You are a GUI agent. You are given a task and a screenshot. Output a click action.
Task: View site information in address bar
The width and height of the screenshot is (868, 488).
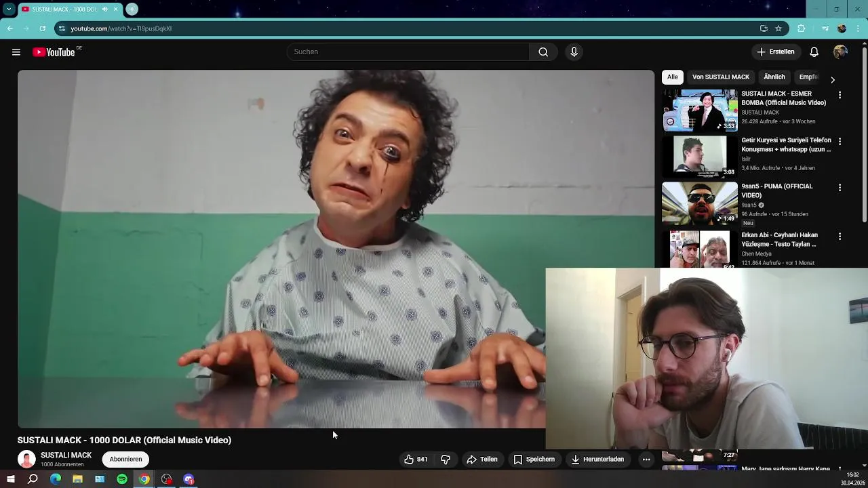click(x=62, y=28)
